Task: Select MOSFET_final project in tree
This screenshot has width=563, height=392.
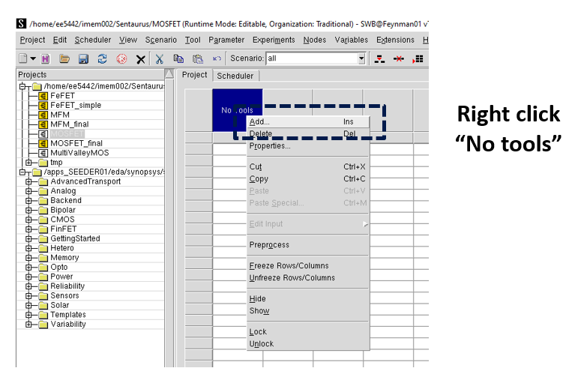Action: tap(76, 143)
